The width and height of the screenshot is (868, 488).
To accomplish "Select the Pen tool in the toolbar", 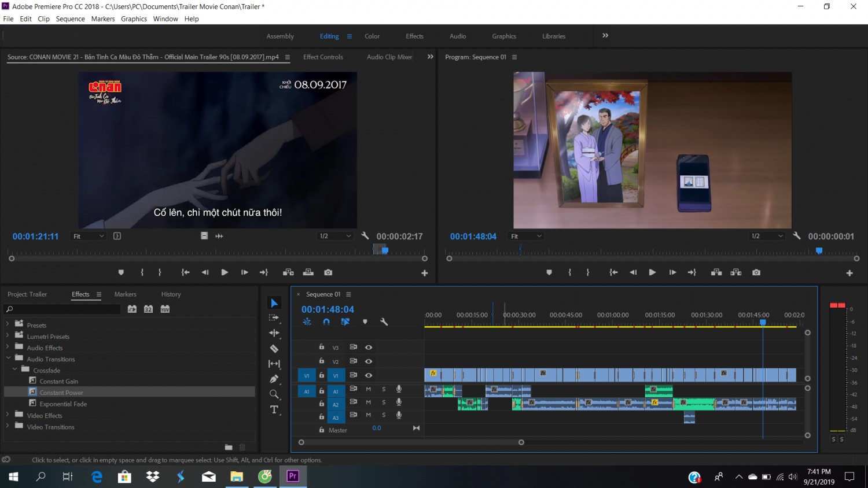I will click(x=274, y=379).
